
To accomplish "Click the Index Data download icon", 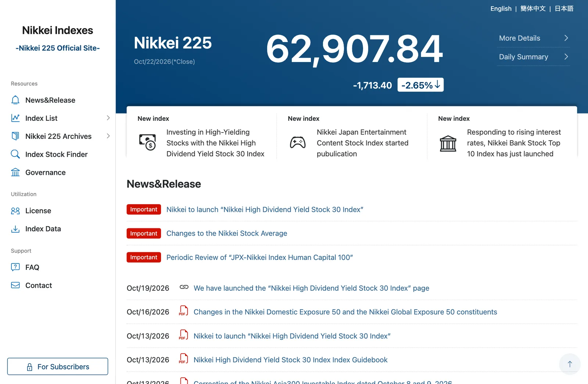I will [15, 229].
